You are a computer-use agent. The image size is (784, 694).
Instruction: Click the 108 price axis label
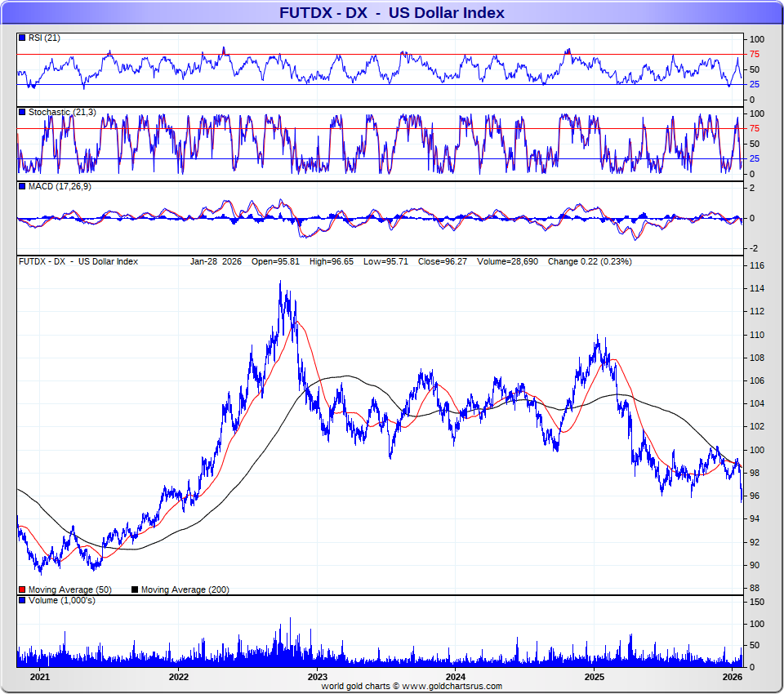pos(757,358)
